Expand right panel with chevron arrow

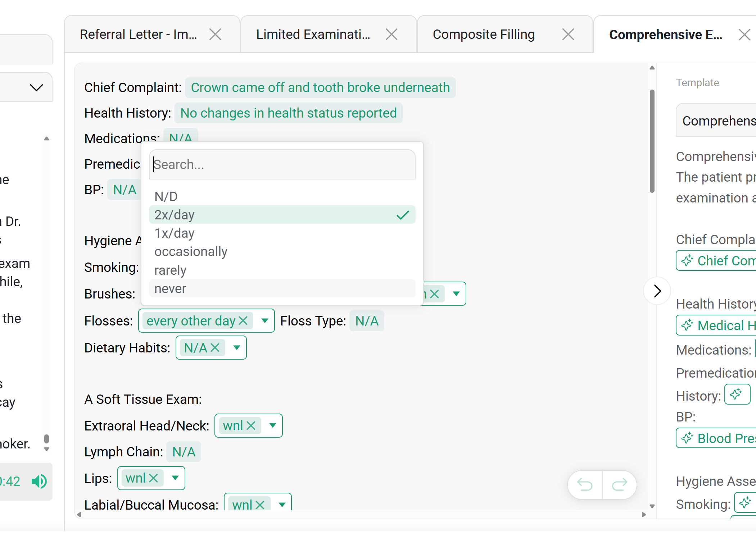(x=657, y=291)
